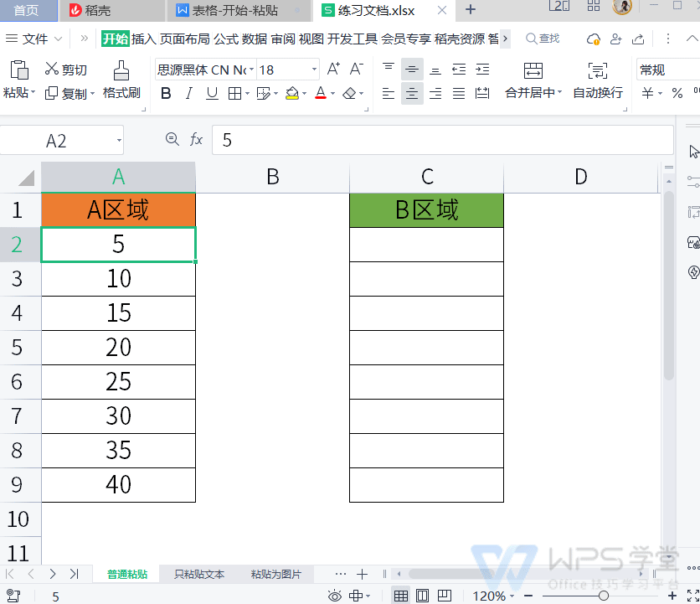Toggle eye protection mode icon
This screenshot has width=700, height=604.
[334, 596]
